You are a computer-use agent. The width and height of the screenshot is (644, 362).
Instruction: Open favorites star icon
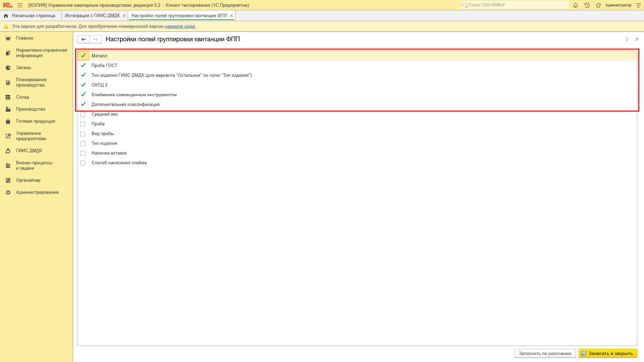coord(598,5)
